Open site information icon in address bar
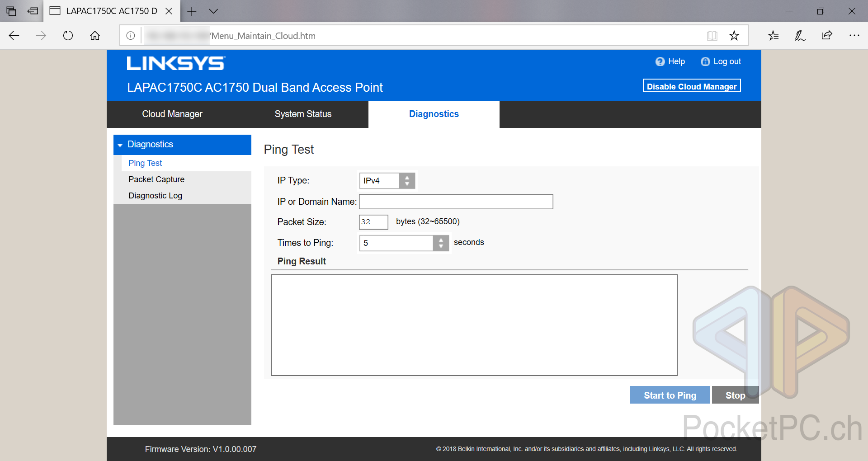868x461 pixels. pyautogui.click(x=131, y=36)
